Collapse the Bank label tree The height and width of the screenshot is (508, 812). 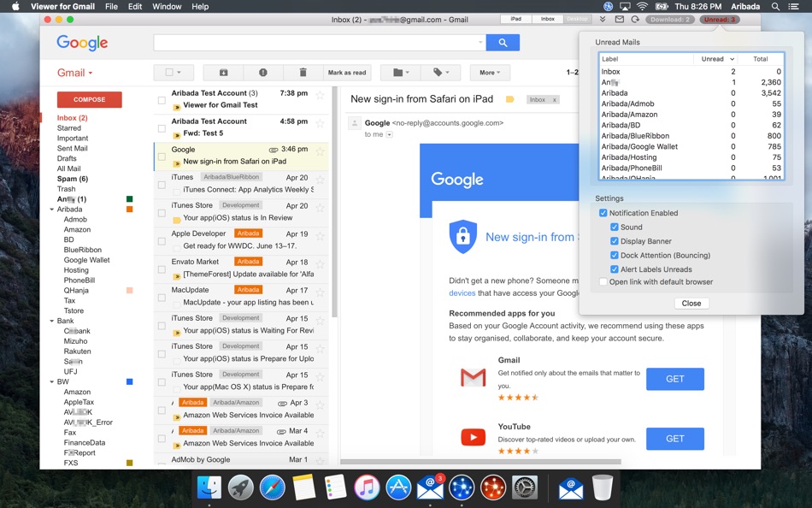coord(52,321)
